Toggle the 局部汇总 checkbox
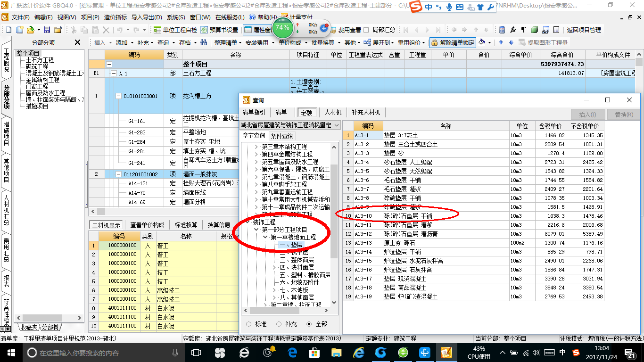The image size is (644, 362). pyautogui.click(x=366, y=30)
